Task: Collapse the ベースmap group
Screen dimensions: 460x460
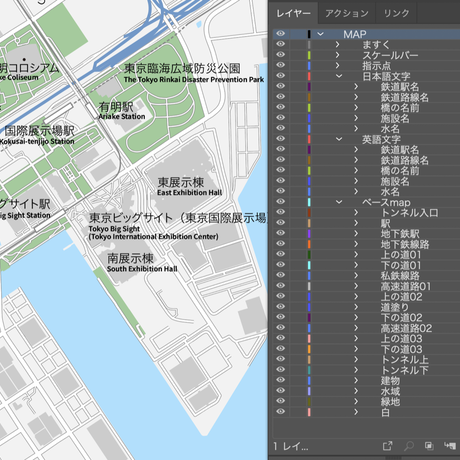Action: (x=339, y=202)
